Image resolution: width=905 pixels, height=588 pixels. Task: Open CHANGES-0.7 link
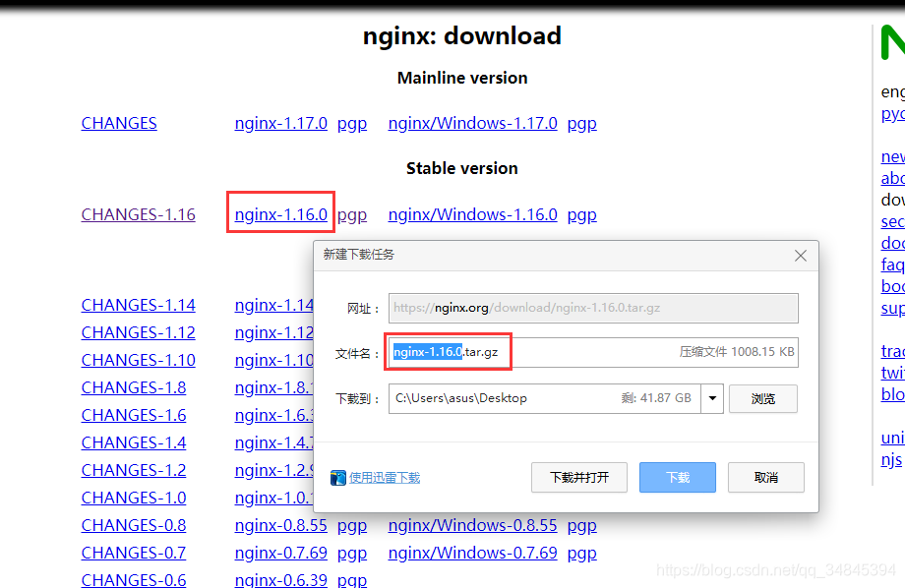[134, 554]
